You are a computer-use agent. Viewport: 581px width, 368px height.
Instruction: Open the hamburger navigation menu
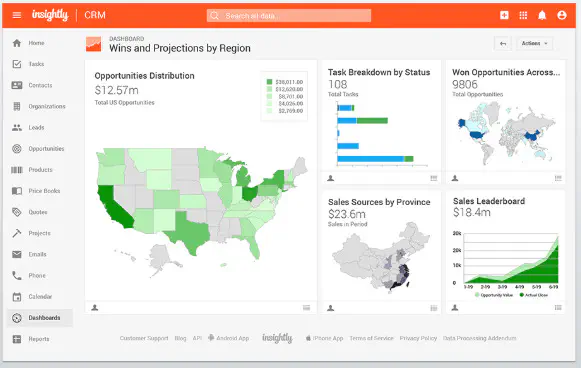(x=17, y=15)
